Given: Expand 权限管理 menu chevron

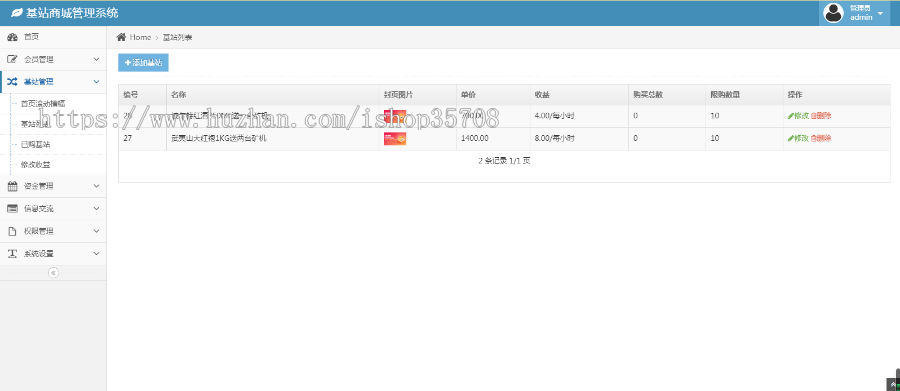Looking at the screenshot, I should click(x=96, y=231).
